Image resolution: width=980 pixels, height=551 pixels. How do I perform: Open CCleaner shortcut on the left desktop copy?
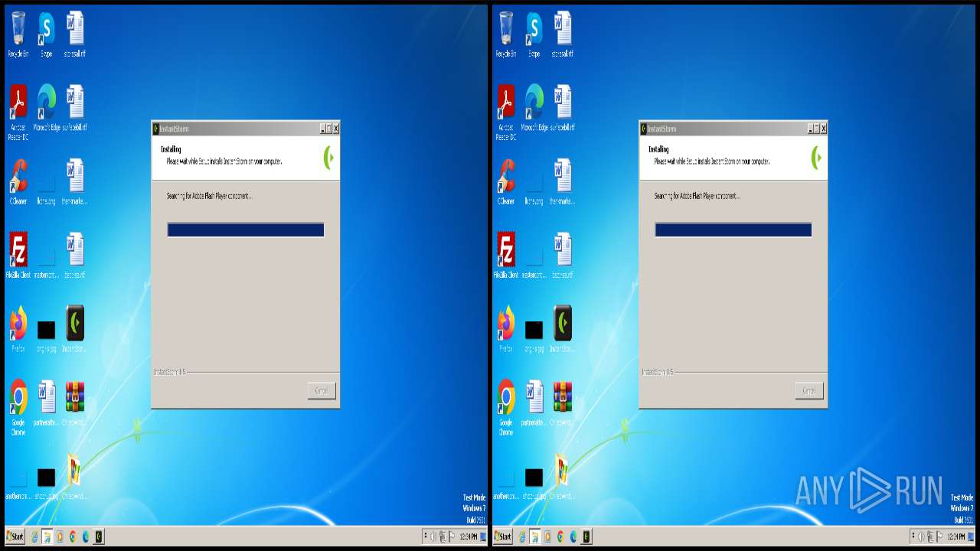pyautogui.click(x=18, y=181)
